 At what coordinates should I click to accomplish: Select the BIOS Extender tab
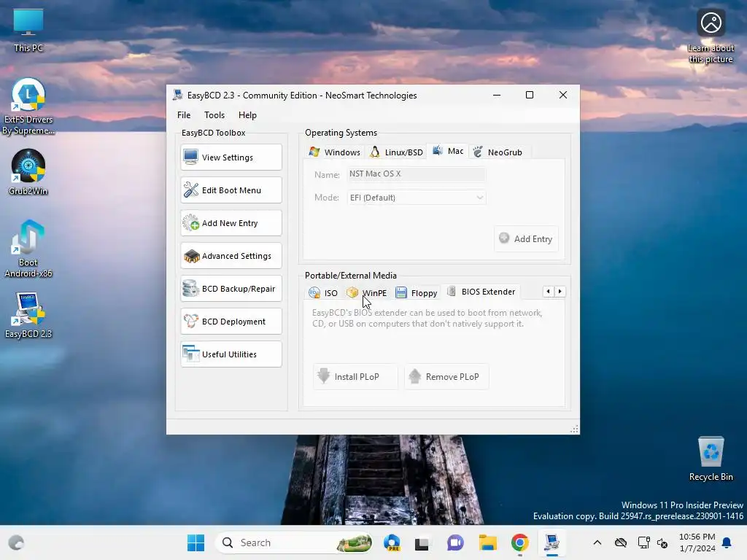click(x=481, y=292)
